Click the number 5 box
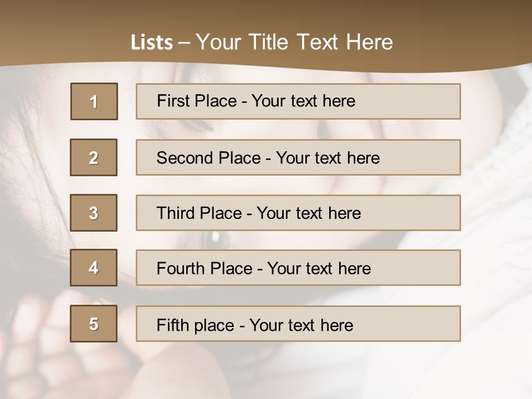Image resolution: width=532 pixels, height=399 pixels. [94, 324]
